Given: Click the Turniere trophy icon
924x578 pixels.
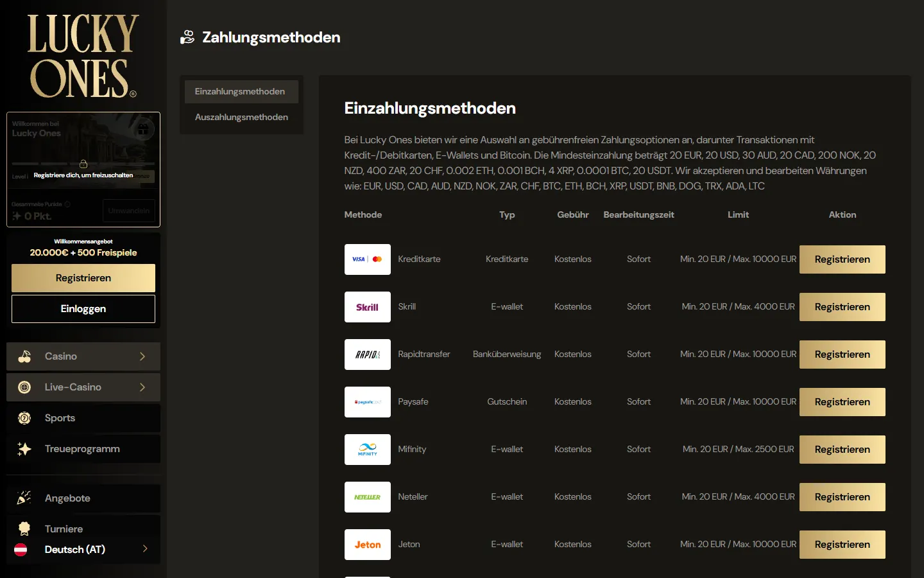Looking at the screenshot, I should point(24,529).
